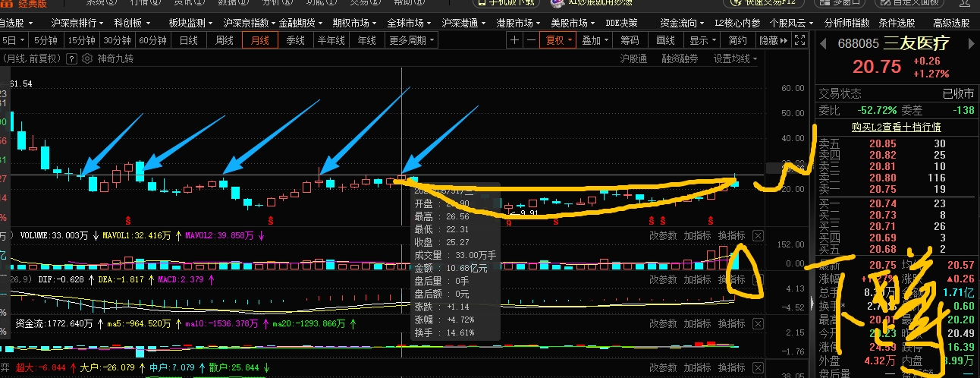Click 加指标 in VOLUME panel
The width and height of the screenshot is (980, 378).
[697, 235]
